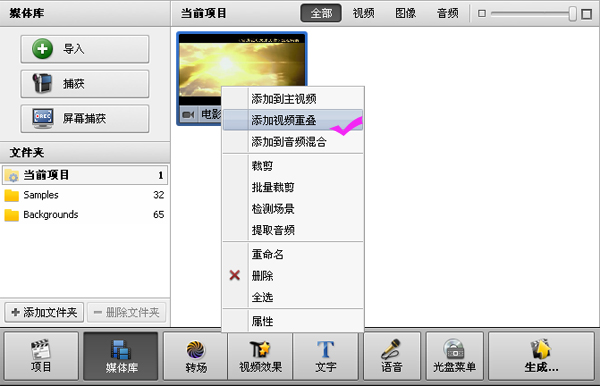Open the 媒体库 media library tab

tap(121, 356)
